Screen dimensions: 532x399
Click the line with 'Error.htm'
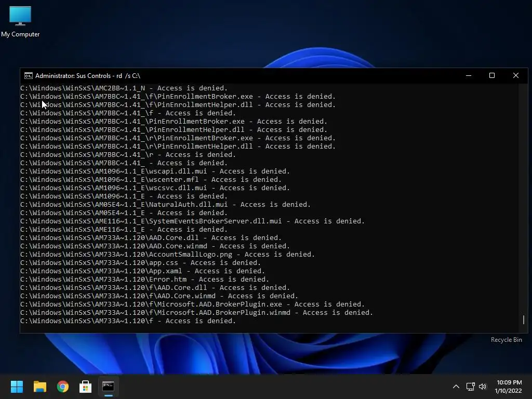(x=144, y=279)
